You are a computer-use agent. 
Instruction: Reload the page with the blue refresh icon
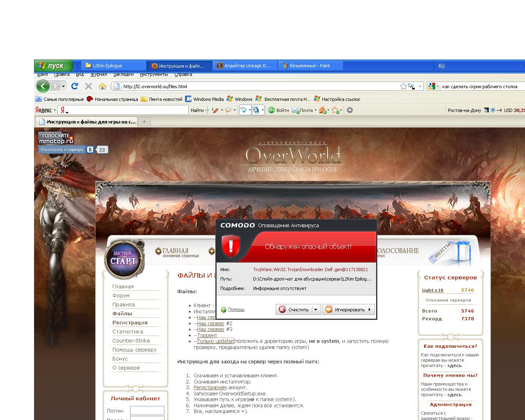point(74,86)
